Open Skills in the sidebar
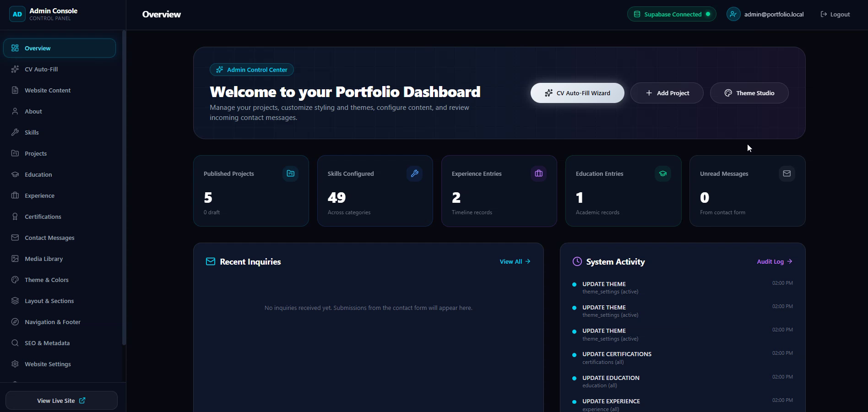868x412 pixels. pos(60,132)
